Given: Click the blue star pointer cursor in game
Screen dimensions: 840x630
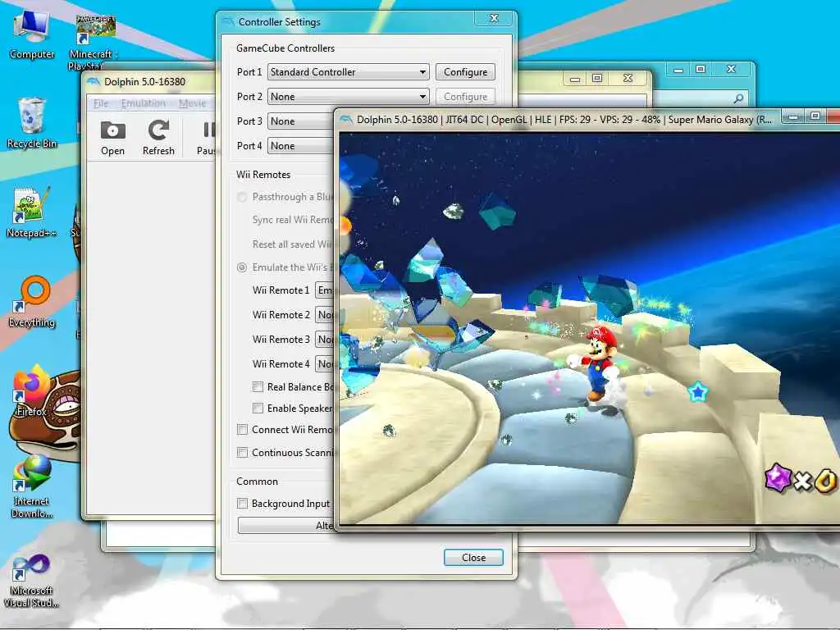Looking at the screenshot, I should (x=698, y=392).
